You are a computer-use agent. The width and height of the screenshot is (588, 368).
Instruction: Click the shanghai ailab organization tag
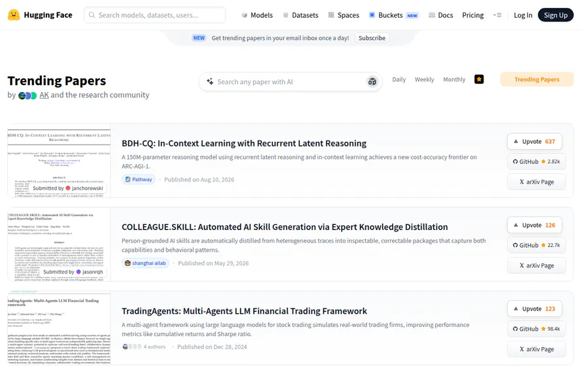145,263
